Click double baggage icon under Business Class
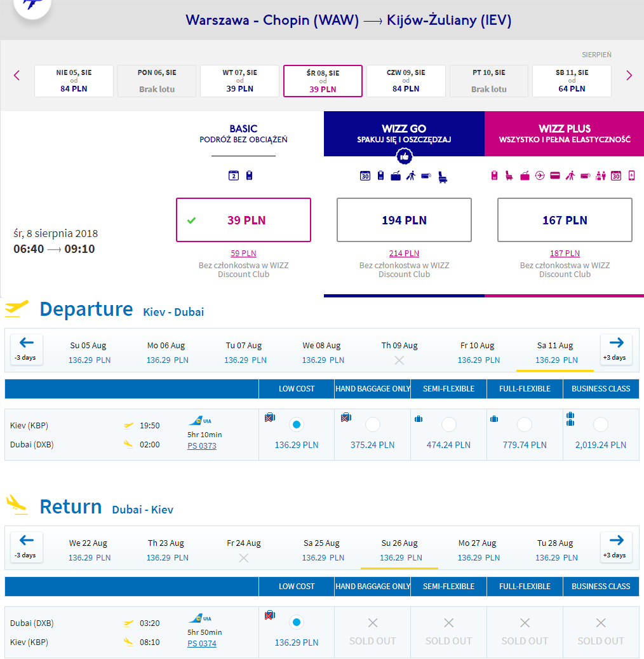This screenshot has width=644, height=659. coord(570,419)
